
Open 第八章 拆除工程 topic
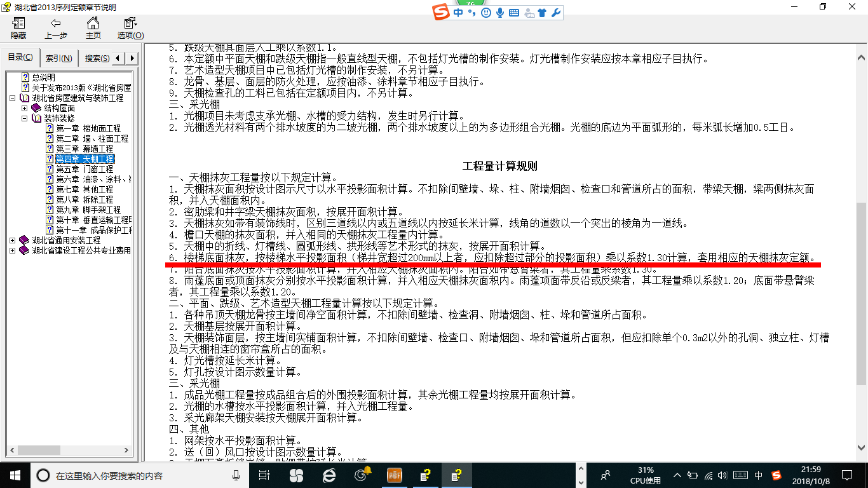click(x=84, y=200)
